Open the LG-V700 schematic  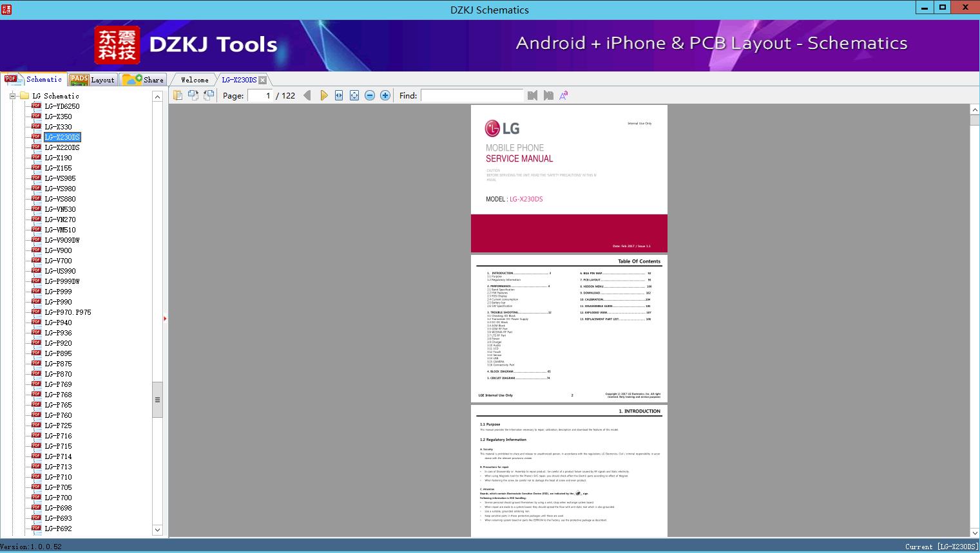point(58,261)
